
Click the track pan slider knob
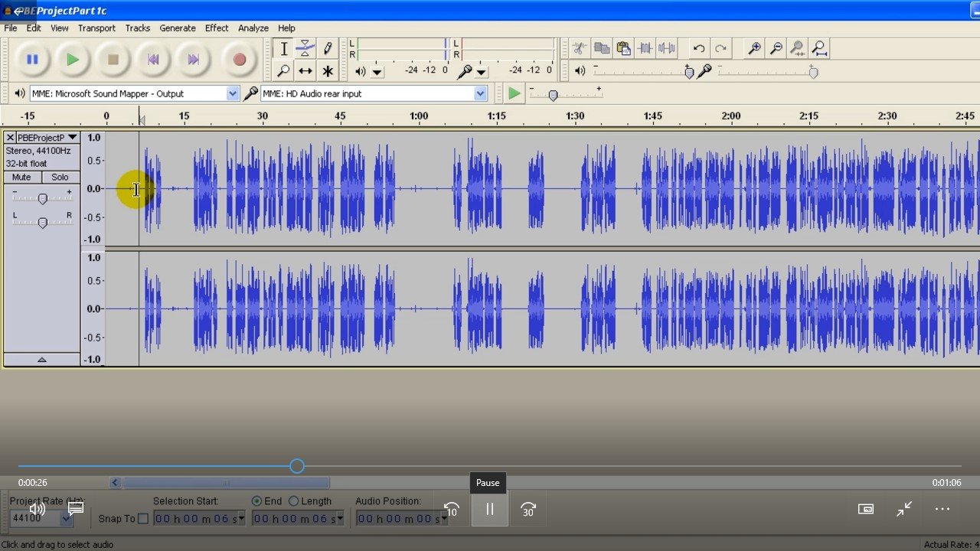click(43, 223)
